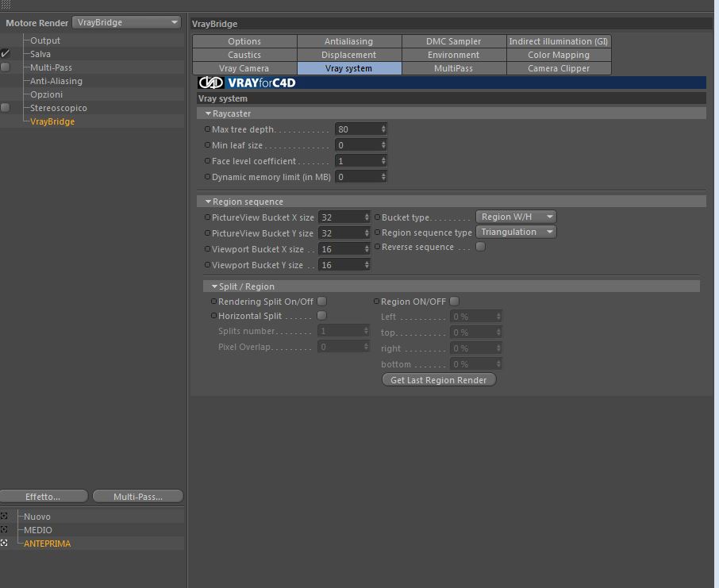Click animation dot next to Region ON/OFF
Viewport: 719px width, 588px height.
(x=376, y=302)
